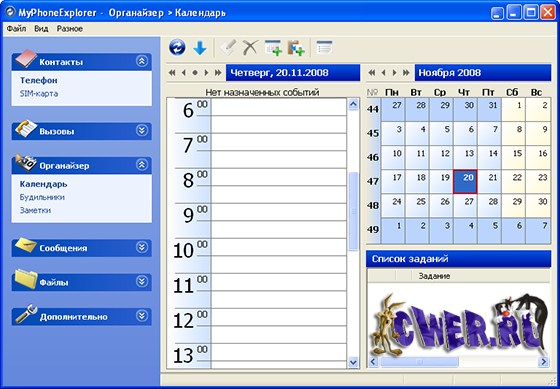Click week number 45
The width and height of the screenshot is (560, 389).
(x=373, y=134)
